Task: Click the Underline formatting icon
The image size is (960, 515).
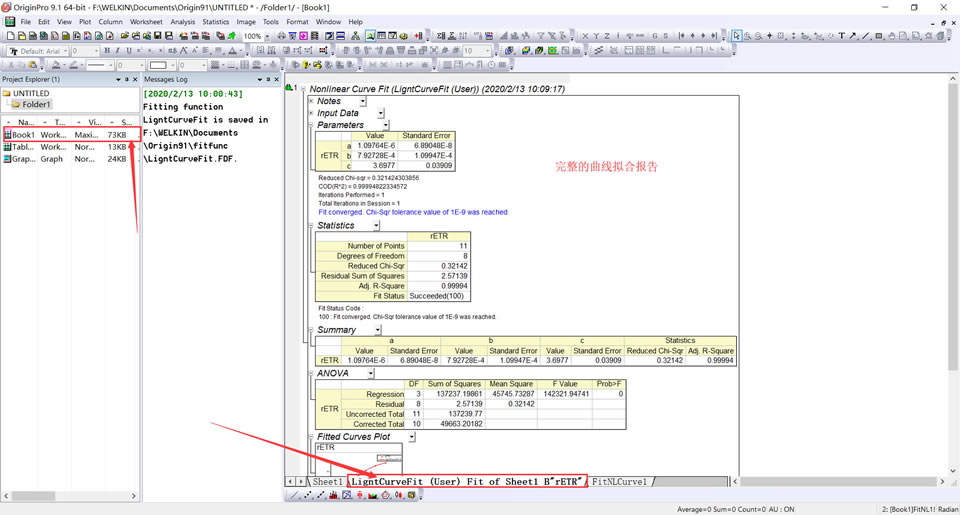Action: coord(128,51)
